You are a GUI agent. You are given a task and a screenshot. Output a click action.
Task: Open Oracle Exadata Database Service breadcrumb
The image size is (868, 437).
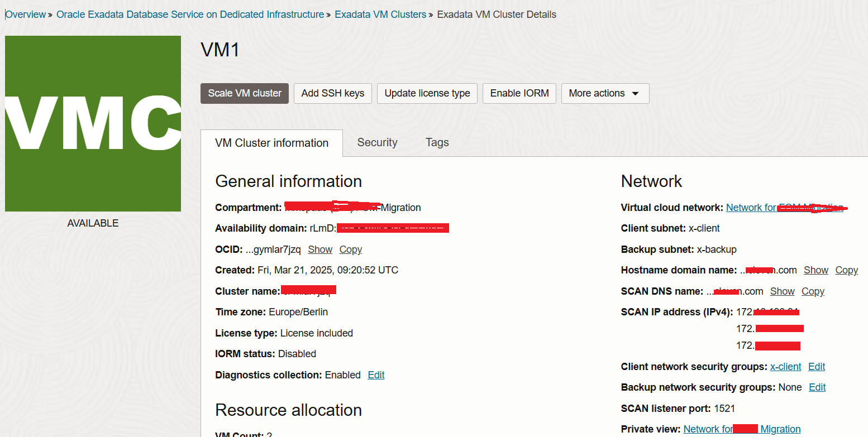coord(190,15)
